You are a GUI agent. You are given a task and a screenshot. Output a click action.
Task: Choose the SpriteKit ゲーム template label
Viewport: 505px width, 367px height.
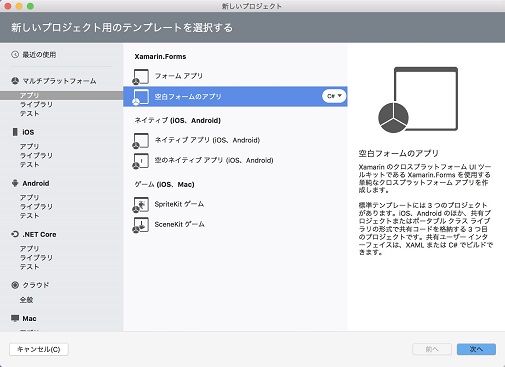pyautogui.click(x=179, y=204)
